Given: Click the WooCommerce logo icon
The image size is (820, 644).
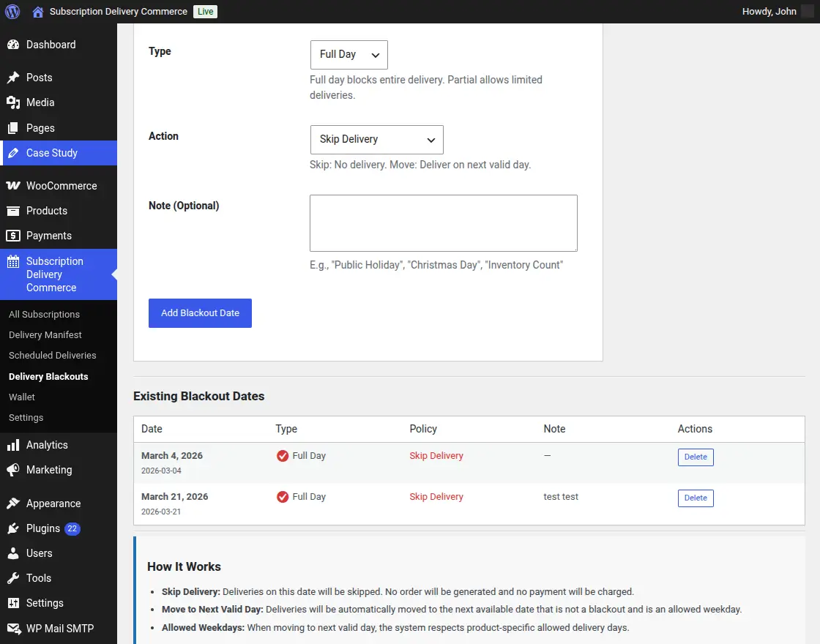Looking at the screenshot, I should (13, 186).
